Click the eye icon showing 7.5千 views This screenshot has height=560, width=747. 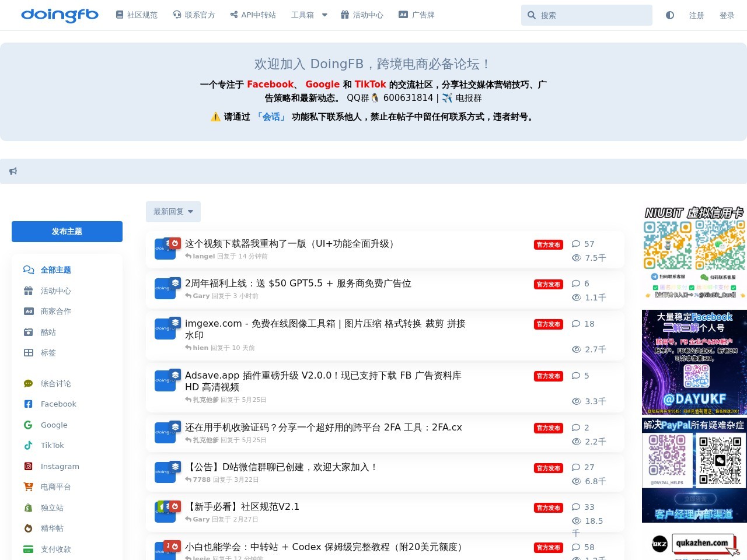576,258
